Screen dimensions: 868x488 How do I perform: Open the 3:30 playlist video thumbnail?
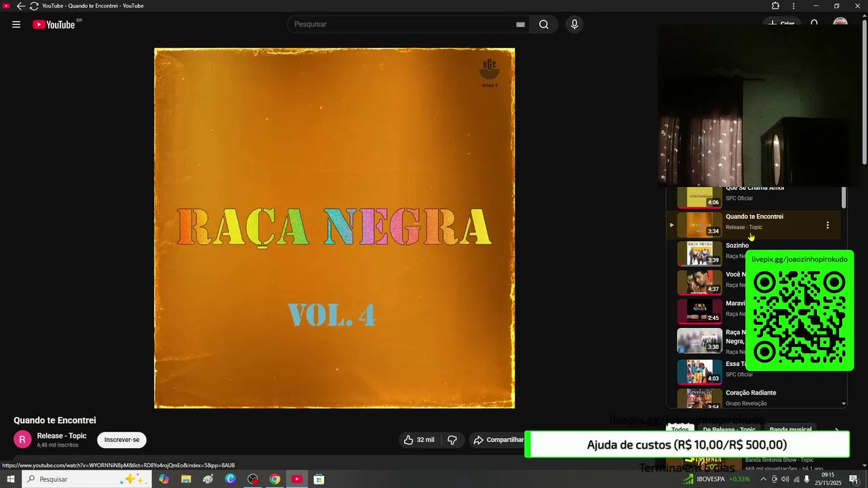[x=699, y=341]
